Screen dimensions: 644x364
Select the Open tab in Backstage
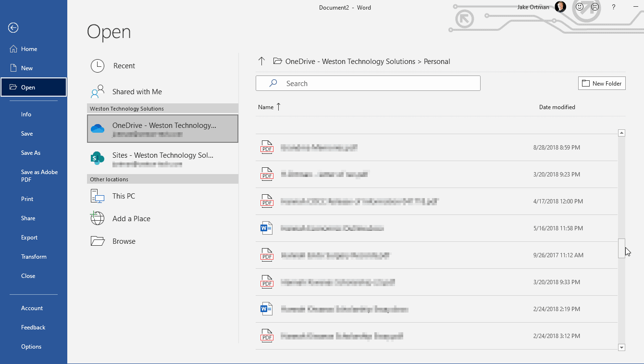(33, 87)
